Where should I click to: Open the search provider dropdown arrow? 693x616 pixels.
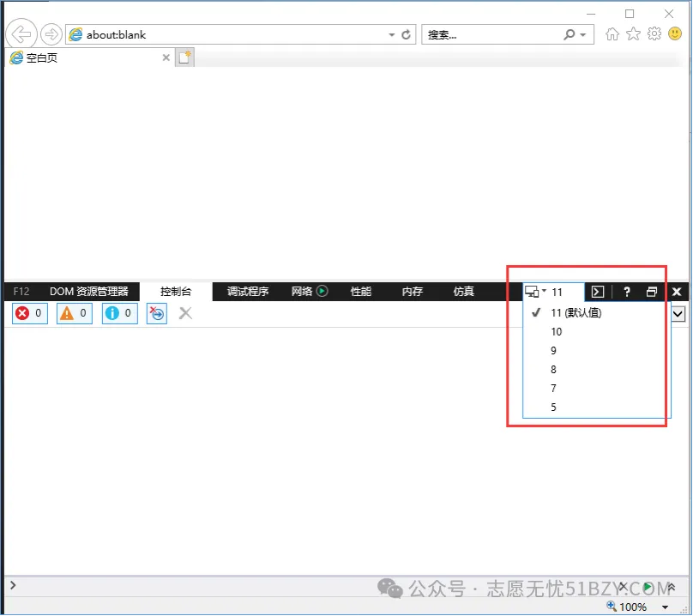pyautogui.click(x=583, y=34)
